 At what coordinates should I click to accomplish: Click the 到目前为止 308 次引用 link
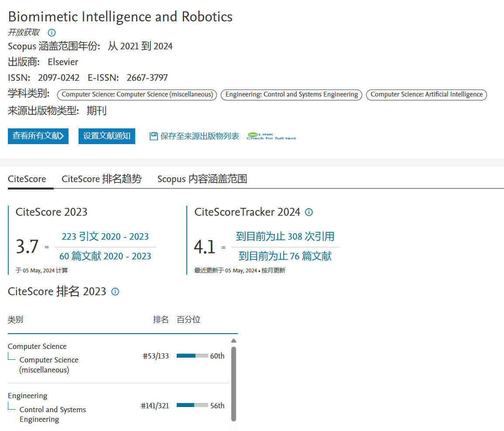coord(285,237)
